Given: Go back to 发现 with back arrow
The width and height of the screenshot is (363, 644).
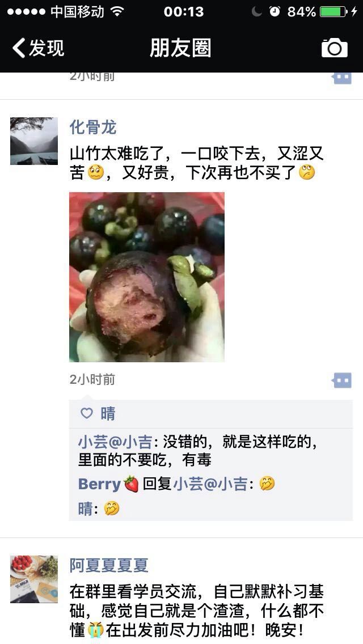Looking at the screenshot, I should (19, 48).
